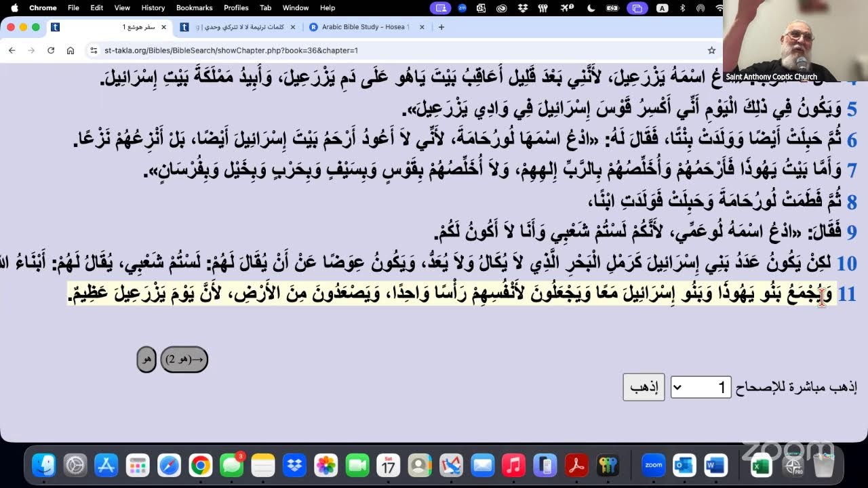
Task: Open a new tab with plus button
Action: (441, 27)
